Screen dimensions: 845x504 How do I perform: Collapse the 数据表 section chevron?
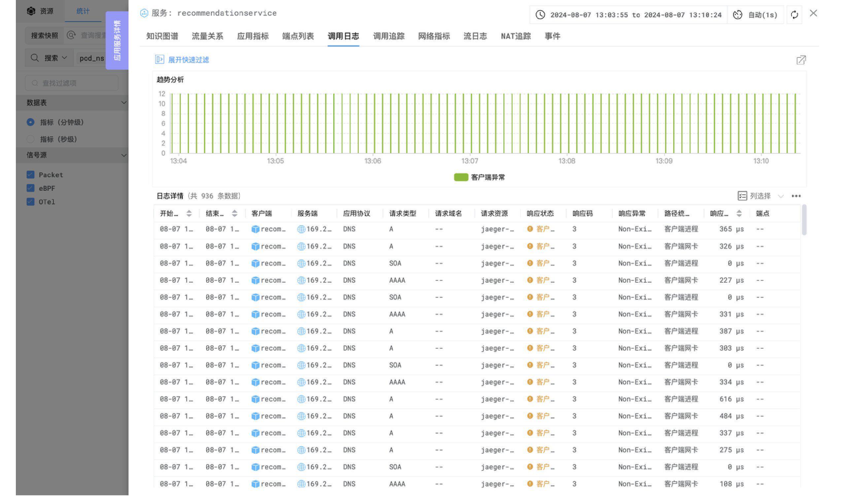pos(124,103)
